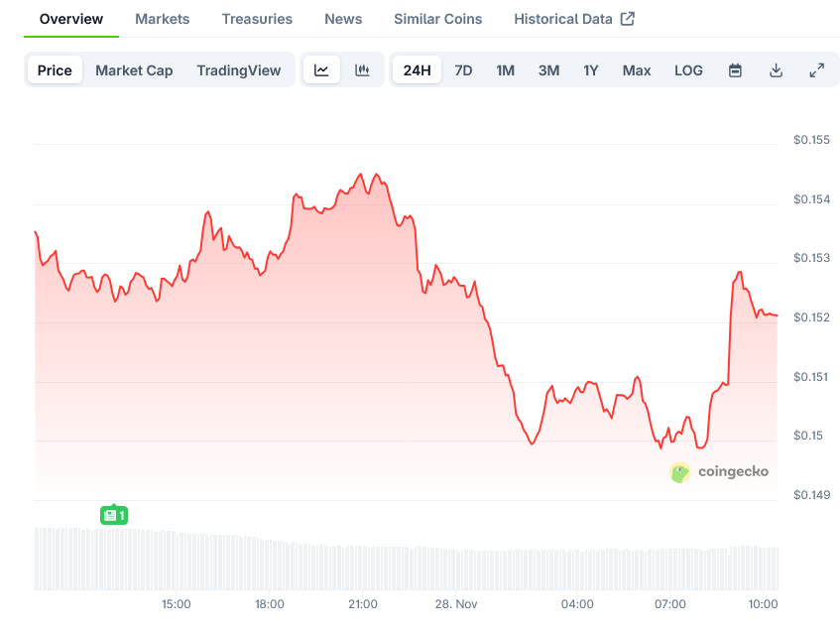Select the Price chart mode
Image resolution: width=840 pixels, height=632 pixels.
point(55,70)
